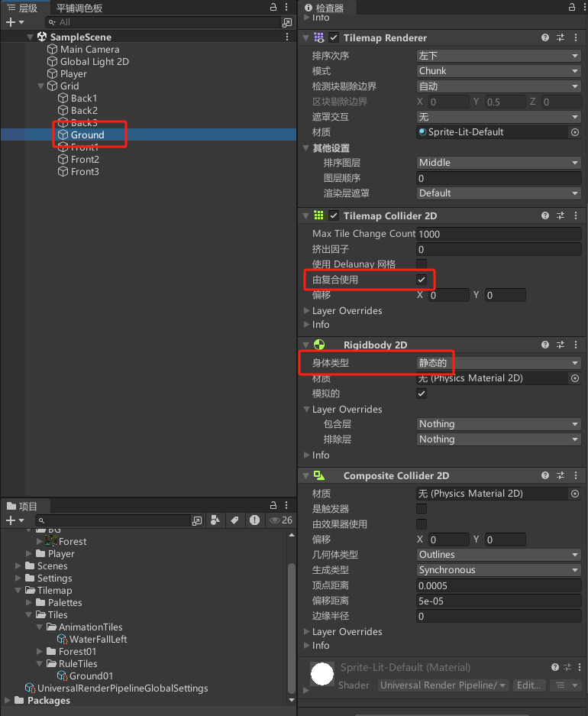Open presets for Composite Collider 2D

[561, 475]
